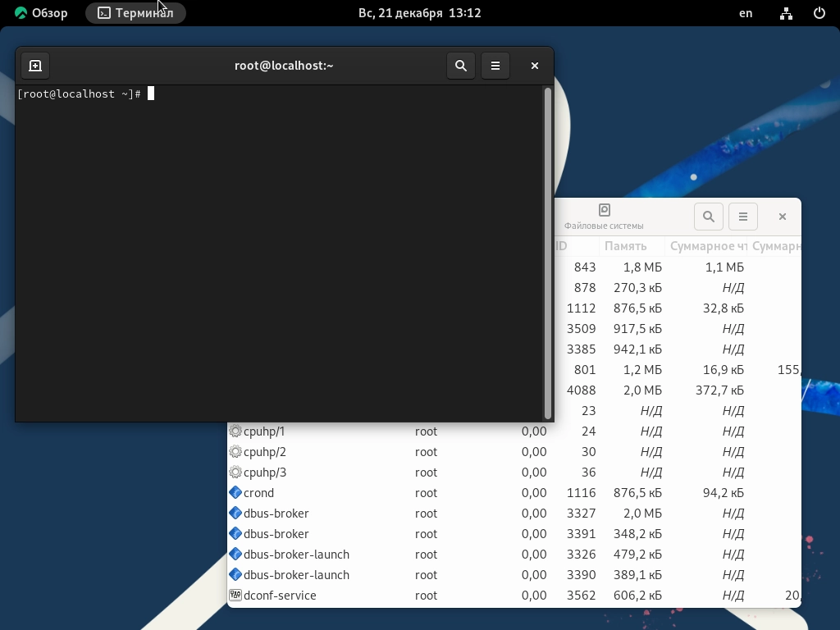
Task: Open the Терминал app menu in top bar
Action: pyautogui.click(x=135, y=13)
